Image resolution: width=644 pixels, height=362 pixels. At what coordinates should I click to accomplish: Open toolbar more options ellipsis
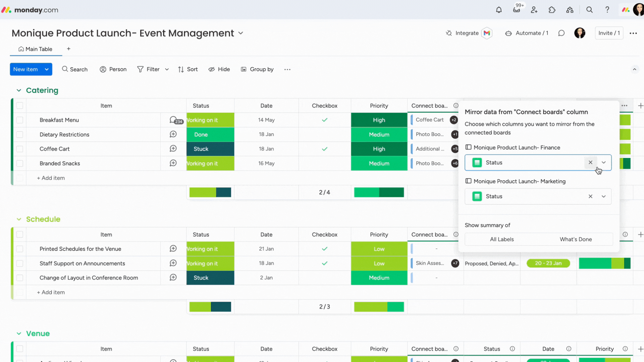click(x=287, y=69)
